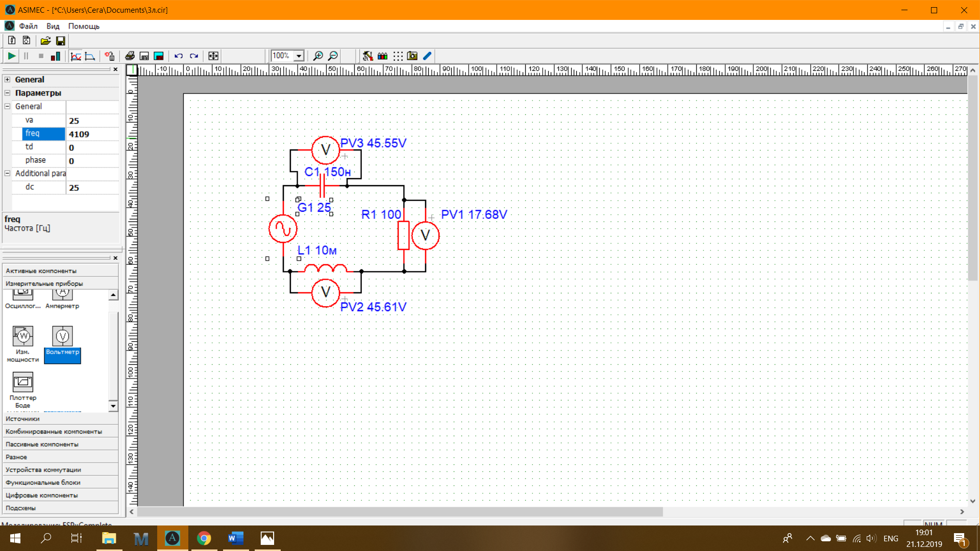This screenshot has height=551, width=980.
Task: Expand the General tree section at top
Action: click(x=7, y=80)
